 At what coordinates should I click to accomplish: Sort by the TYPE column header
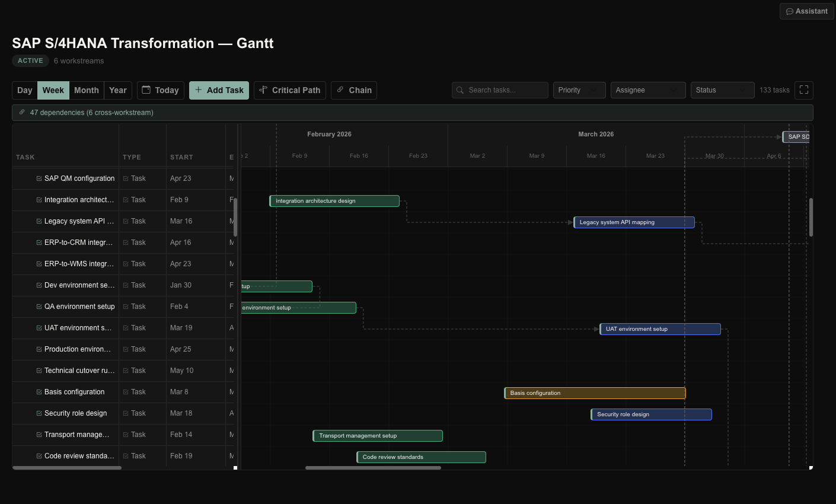tap(132, 157)
